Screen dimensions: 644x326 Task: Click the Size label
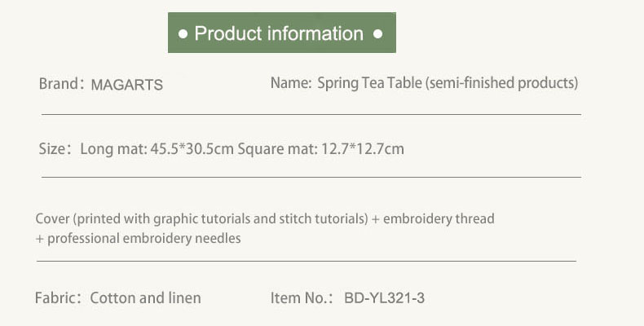(55, 149)
